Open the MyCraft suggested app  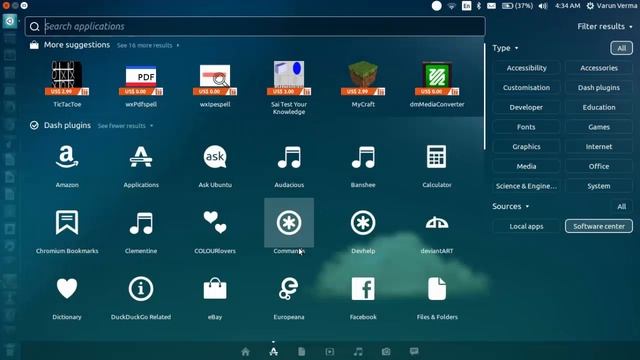point(363,78)
